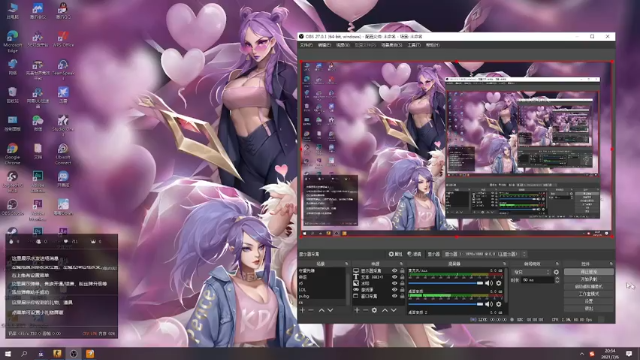The width and height of the screenshot is (640, 360).
Task: Open the notification center in the taskbar
Action: (x=629, y=353)
